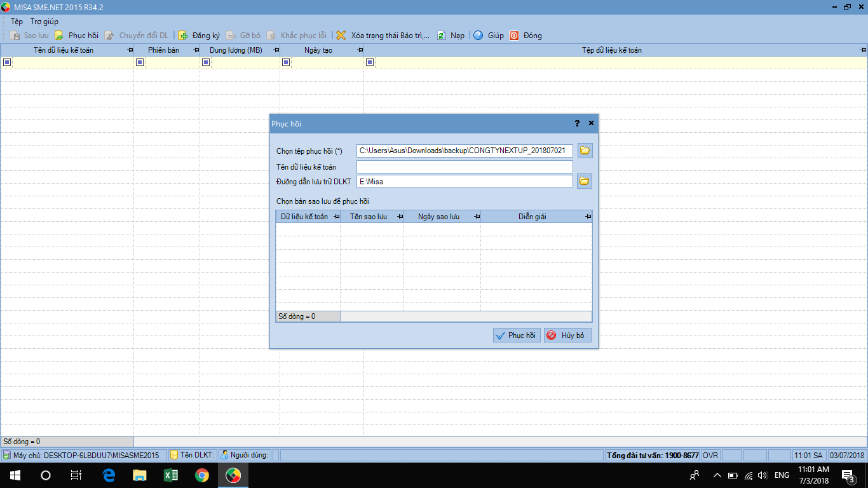Click the Đóng toolbar icon

pos(514,36)
